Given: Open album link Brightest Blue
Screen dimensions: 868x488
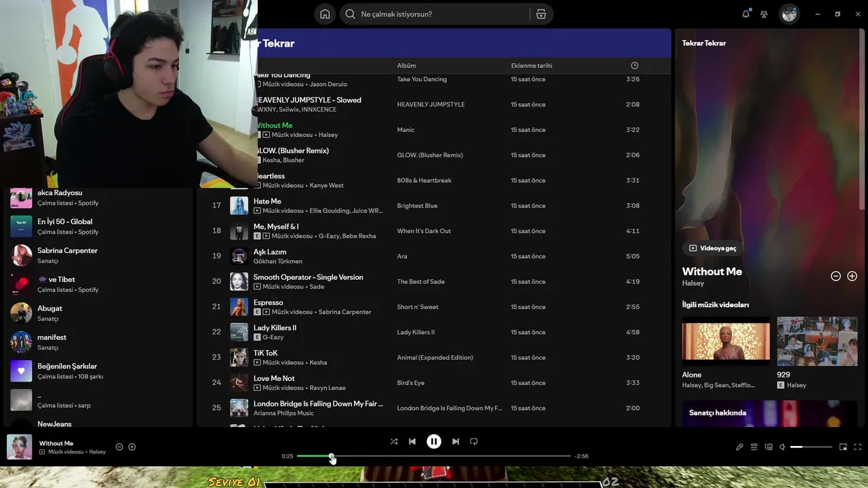Looking at the screenshot, I should coord(417,206).
